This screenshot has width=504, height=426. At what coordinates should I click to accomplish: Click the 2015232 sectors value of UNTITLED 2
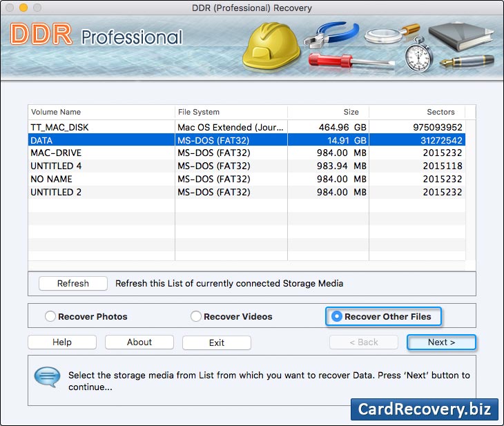coord(443,192)
